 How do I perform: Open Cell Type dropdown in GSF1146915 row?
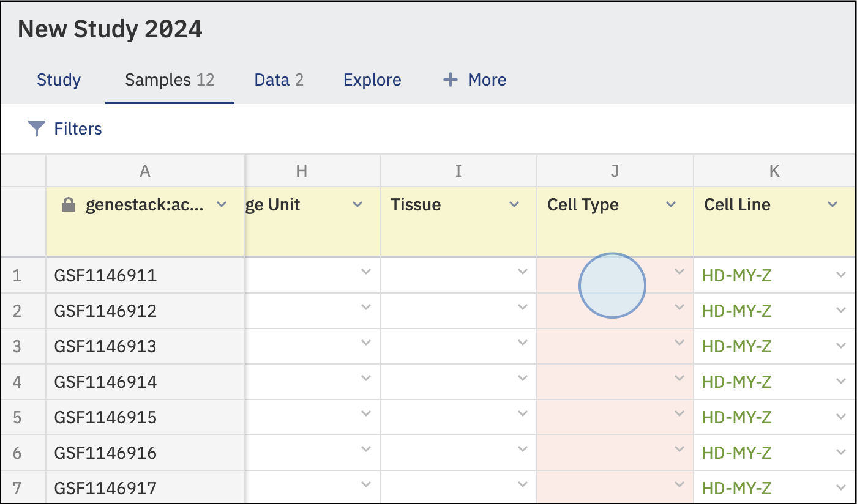click(x=679, y=413)
